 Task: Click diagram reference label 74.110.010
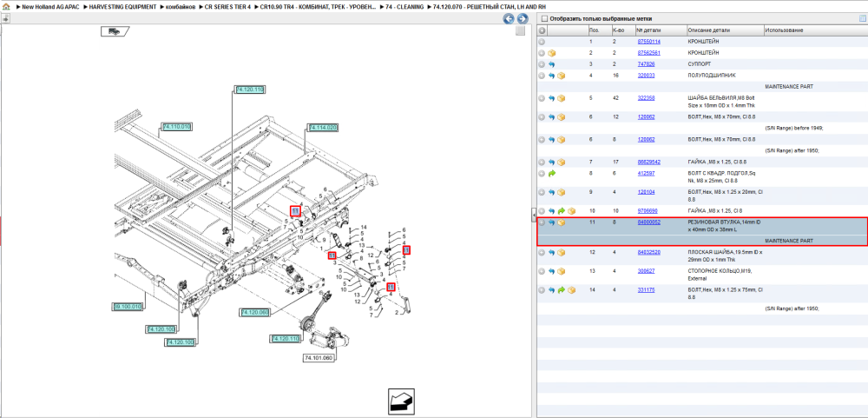click(x=176, y=127)
